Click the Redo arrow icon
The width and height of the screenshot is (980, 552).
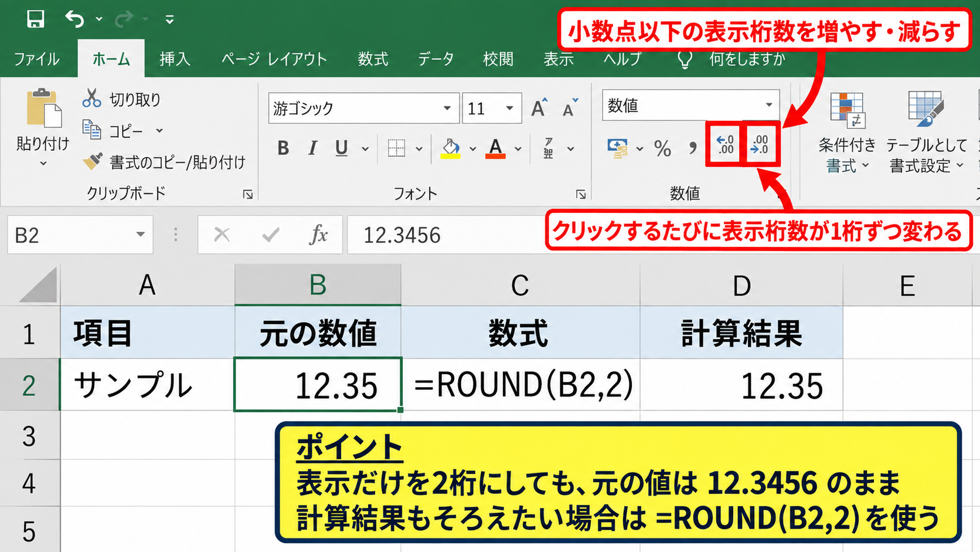(x=124, y=19)
